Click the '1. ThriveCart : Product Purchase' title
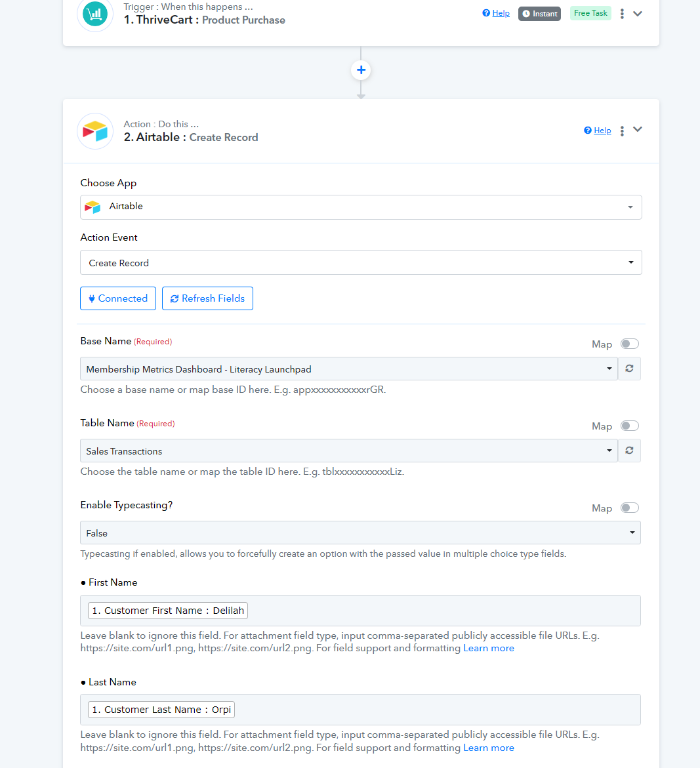The image size is (700, 768). coord(204,20)
